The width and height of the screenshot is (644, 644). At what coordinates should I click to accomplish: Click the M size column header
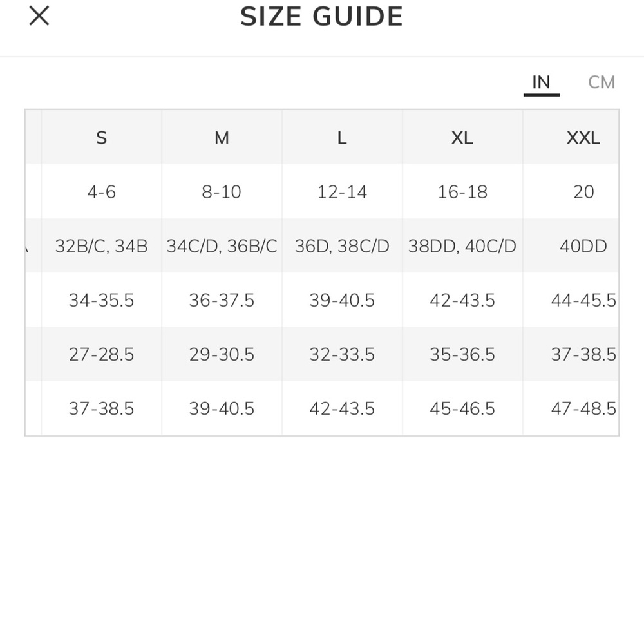click(x=222, y=138)
